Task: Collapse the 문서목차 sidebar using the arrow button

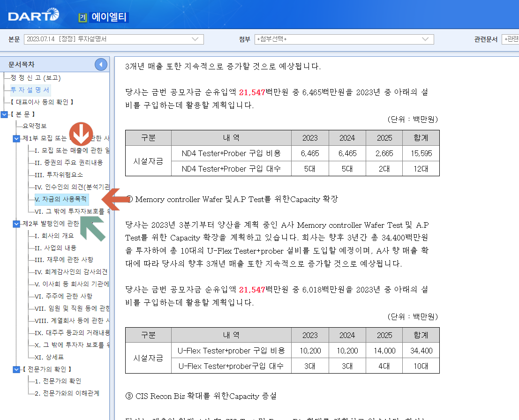Action: click(101, 64)
